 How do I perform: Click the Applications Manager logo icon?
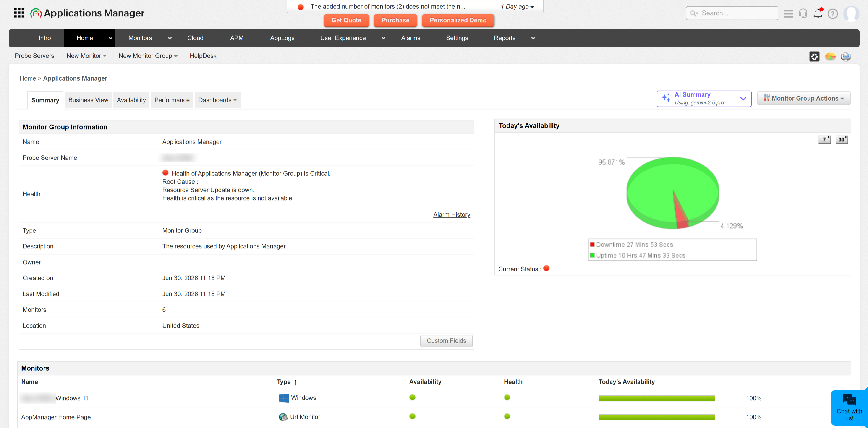click(x=36, y=13)
